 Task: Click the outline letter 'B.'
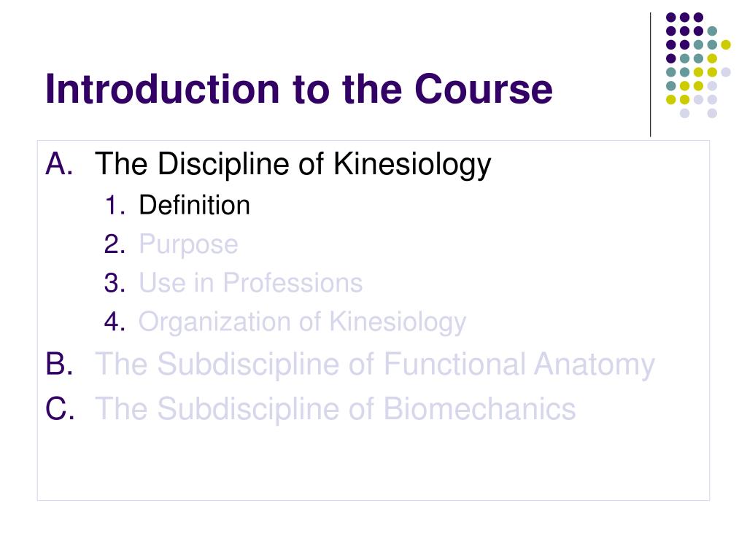coord(60,365)
